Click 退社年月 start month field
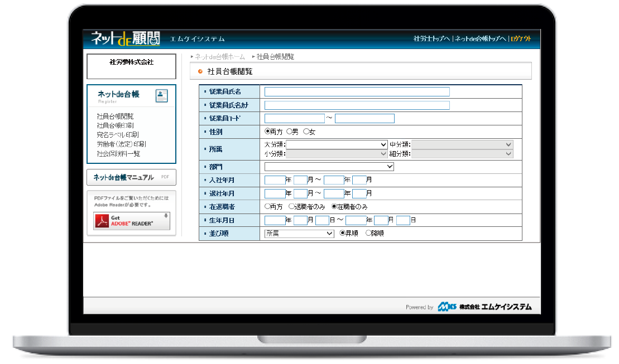Screen dimensions: 619x364 [x=300, y=193]
